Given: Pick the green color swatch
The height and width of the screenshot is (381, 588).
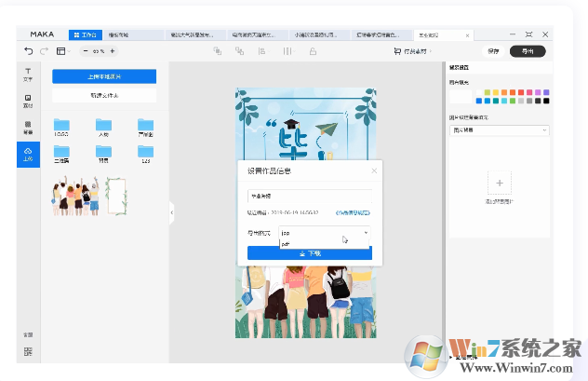Looking at the screenshot, I should click(x=513, y=101).
